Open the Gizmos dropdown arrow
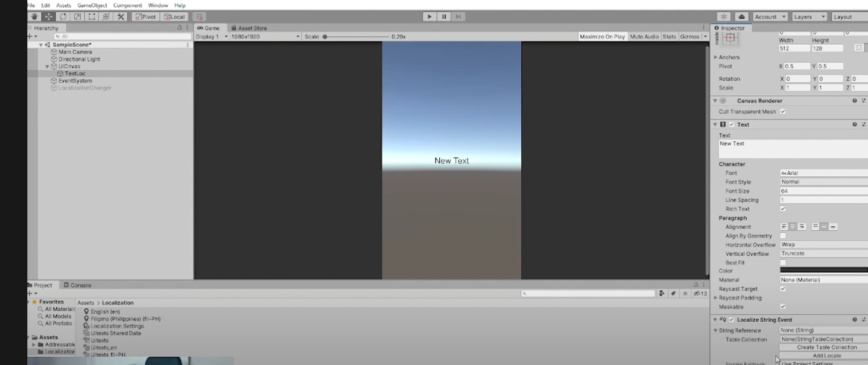This screenshot has width=868, height=365. coord(705,37)
